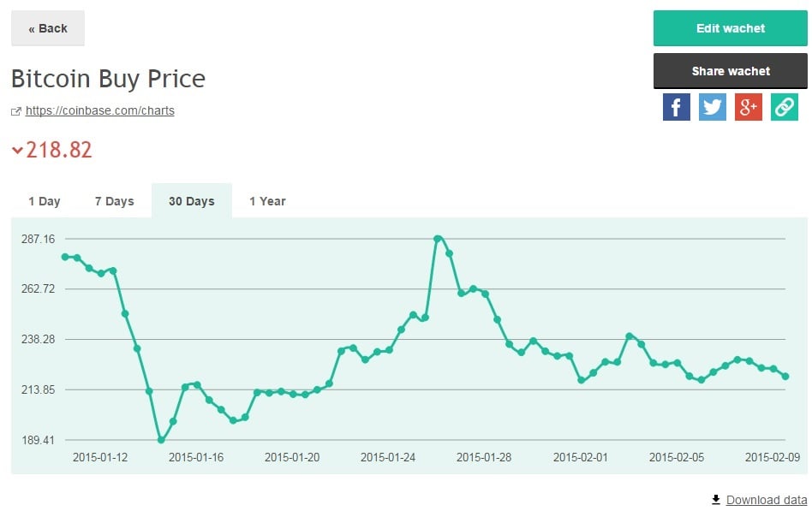Image resolution: width=812 pixels, height=511 pixels.
Task: Click the last data point on the chart
Action: [785, 377]
